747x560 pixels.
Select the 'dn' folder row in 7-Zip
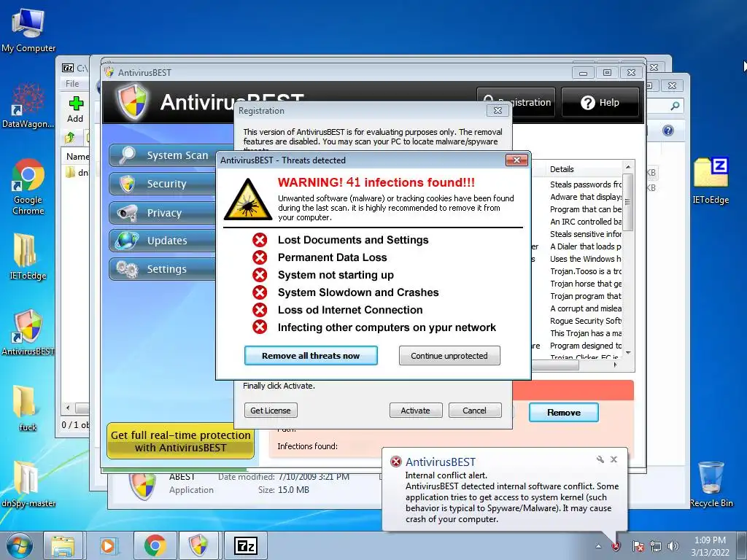76,172
